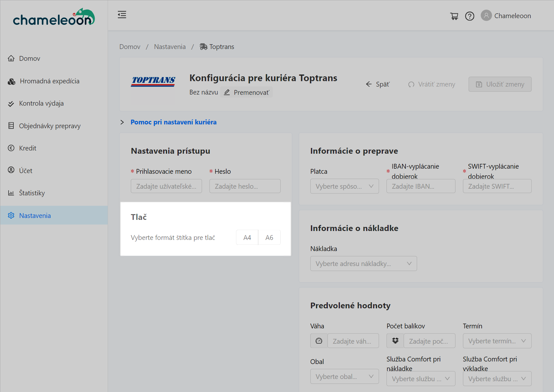Click Nastavenia breadcrumb link
Image resolution: width=554 pixels, height=392 pixels.
[169, 47]
